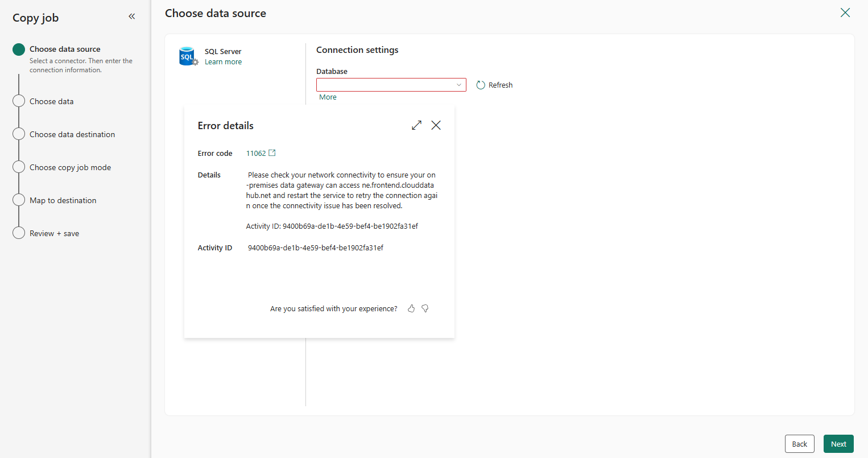Close the Choose data source wizard
Screen dimensions: 868x458
click(845, 13)
